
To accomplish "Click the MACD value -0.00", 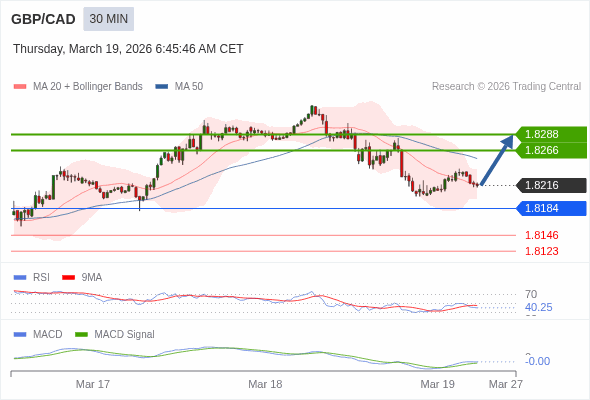I will pyautogui.click(x=537, y=361).
